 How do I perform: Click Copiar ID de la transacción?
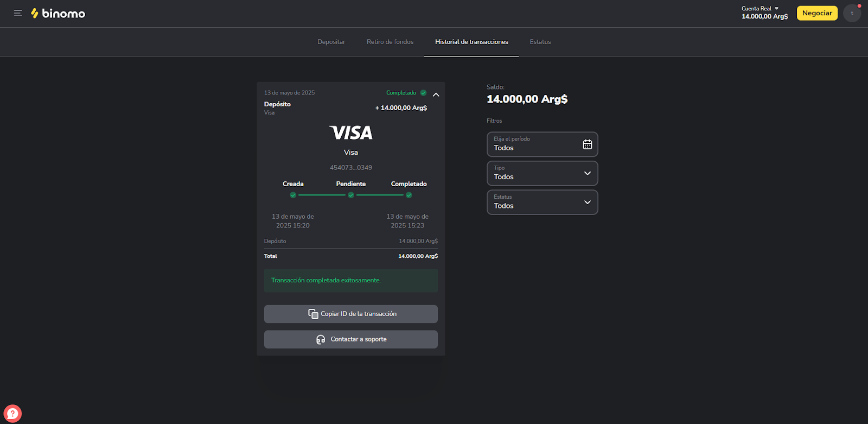click(358, 314)
